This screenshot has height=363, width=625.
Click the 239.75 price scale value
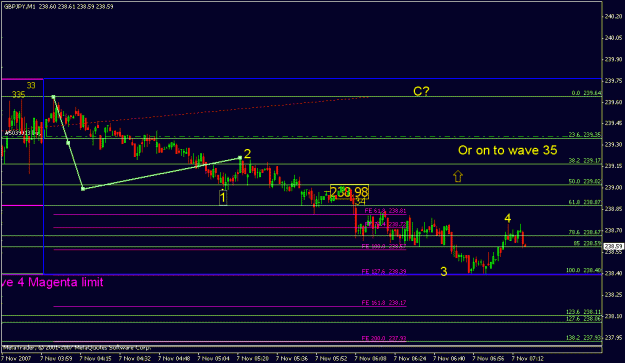pyautogui.click(x=613, y=80)
